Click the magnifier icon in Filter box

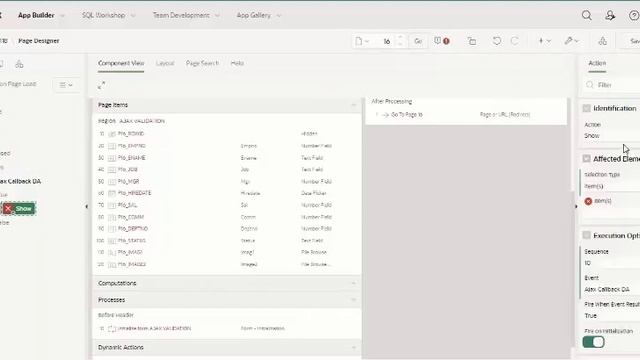pos(590,85)
